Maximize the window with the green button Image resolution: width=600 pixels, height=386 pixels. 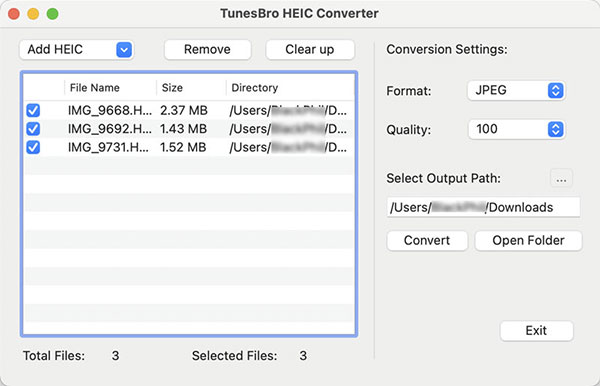52,14
